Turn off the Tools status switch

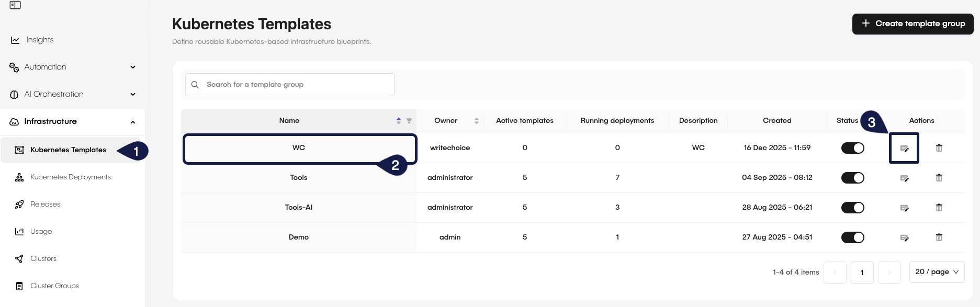click(852, 178)
